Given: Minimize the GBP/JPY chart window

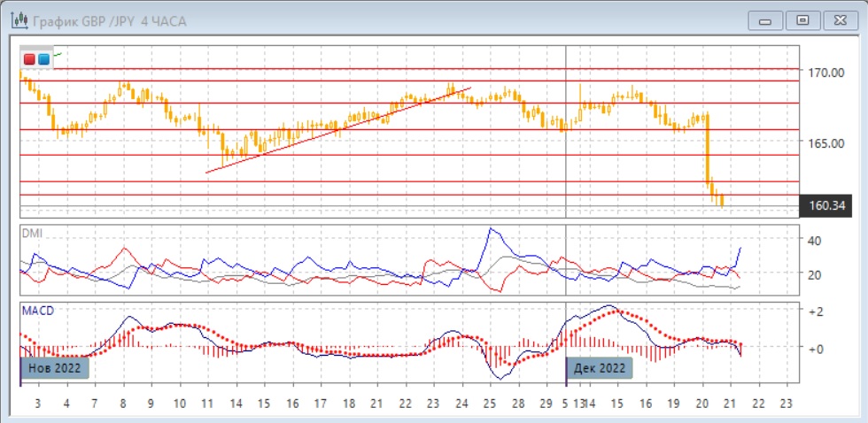Looking at the screenshot, I should pos(765,19).
